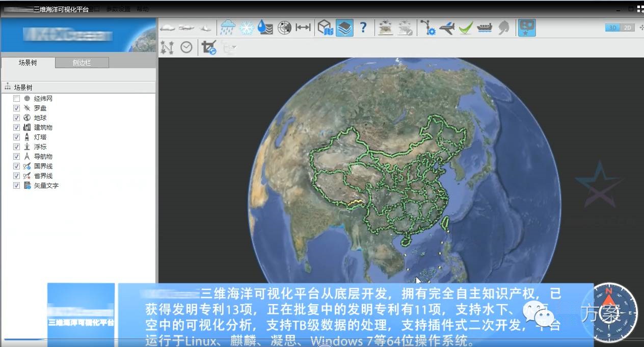
Task: Click the greyed terrain icon before the route gear
Action: pyautogui.click(x=406, y=27)
